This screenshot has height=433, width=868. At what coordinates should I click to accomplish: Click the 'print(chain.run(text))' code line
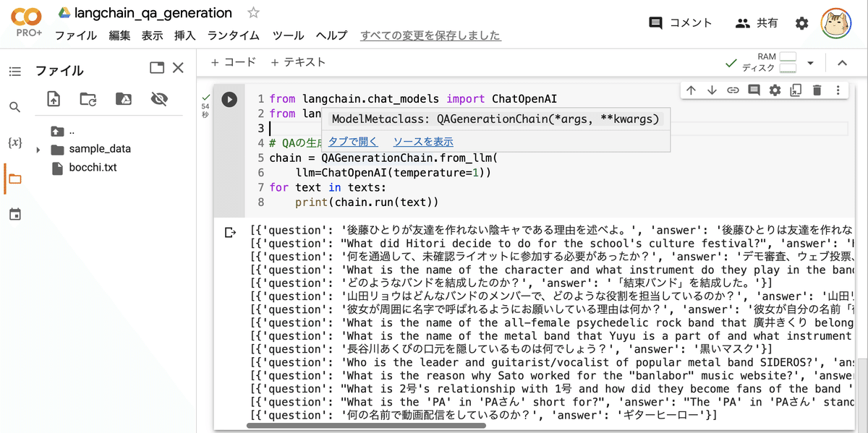[x=367, y=202]
